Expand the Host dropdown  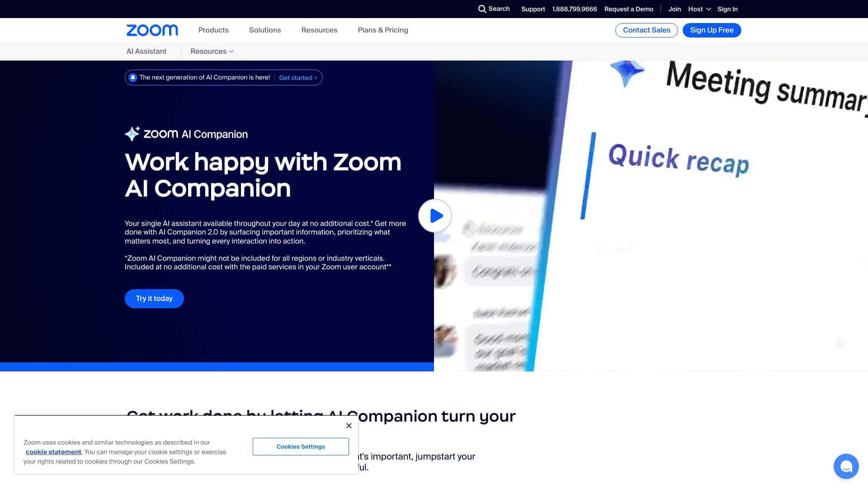(698, 9)
